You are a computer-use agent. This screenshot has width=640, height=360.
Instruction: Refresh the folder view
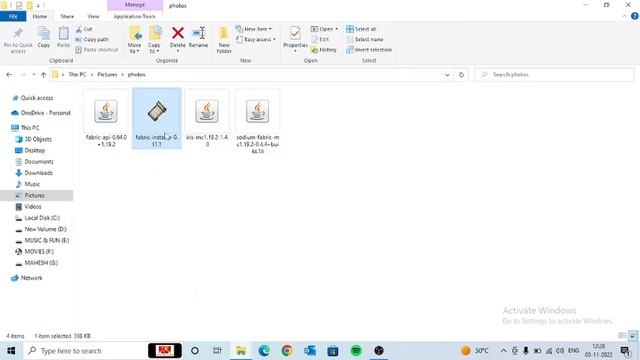point(461,75)
